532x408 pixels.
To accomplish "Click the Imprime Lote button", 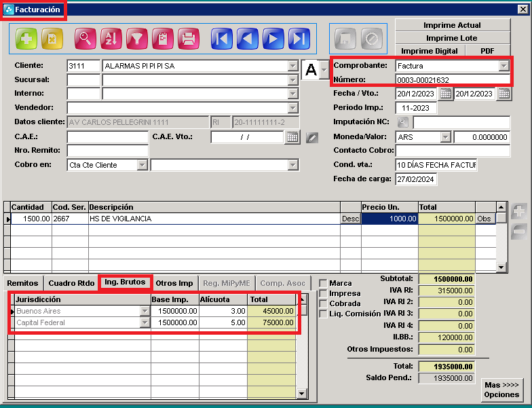I will point(452,38).
